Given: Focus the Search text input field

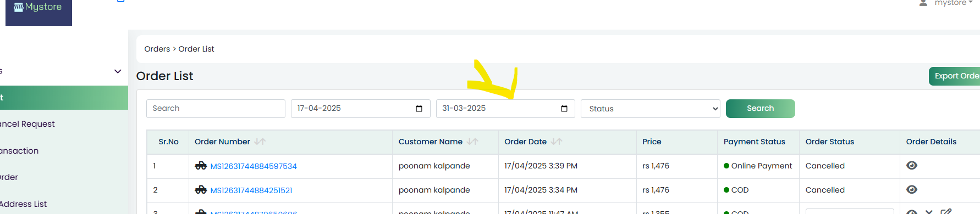Looking at the screenshot, I should 216,109.
